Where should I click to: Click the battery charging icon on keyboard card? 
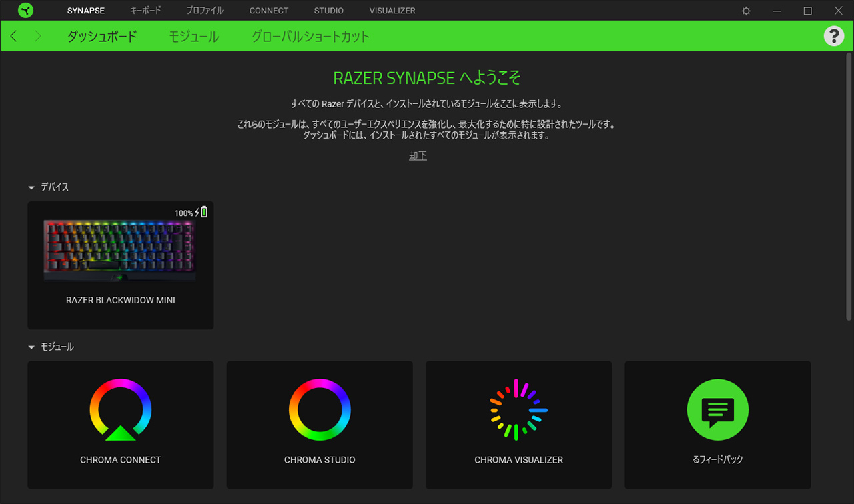tap(202, 212)
